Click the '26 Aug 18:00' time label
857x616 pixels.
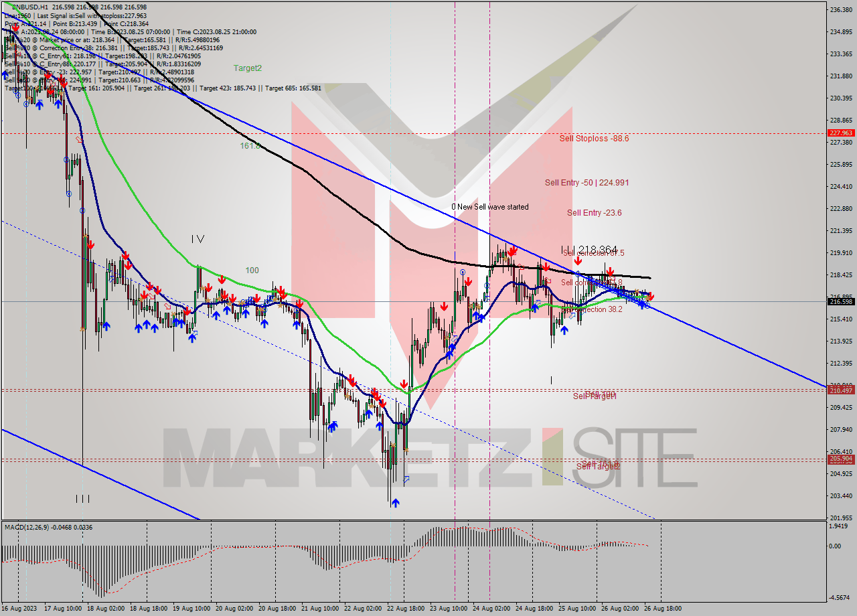[662, 609]
